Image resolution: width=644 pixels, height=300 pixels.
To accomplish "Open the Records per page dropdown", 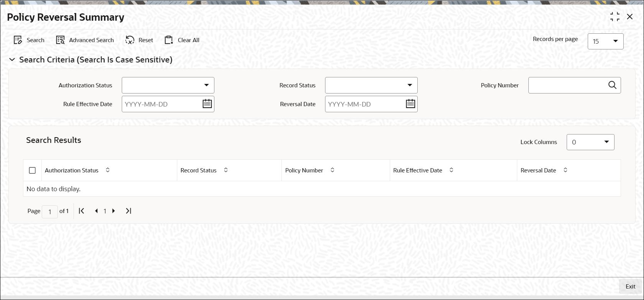I will pyautogui.click(x=605, y=41).
